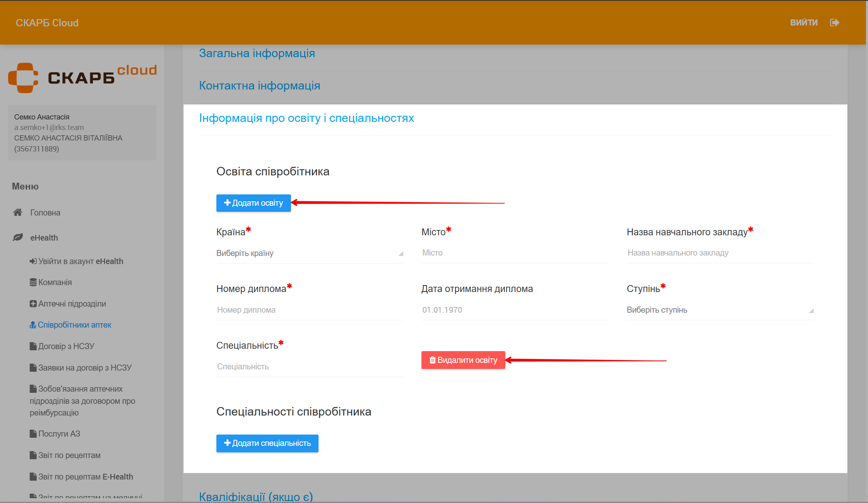Click the СКАРБ cloud logo in sidebar
This screenshot has width=868, height=503.
click(x=82, y=77)
